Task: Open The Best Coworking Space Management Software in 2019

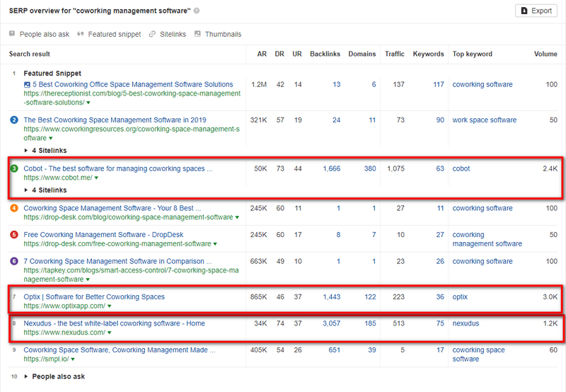Action: point(115,120)
